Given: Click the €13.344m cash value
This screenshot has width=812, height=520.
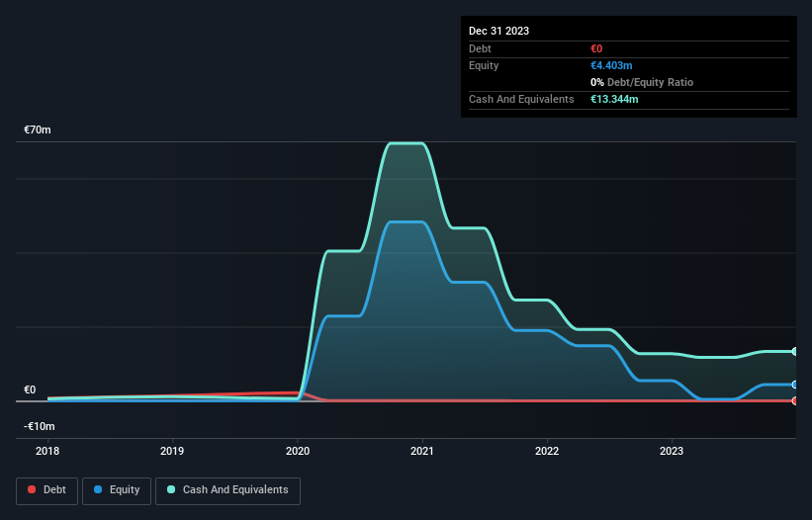Looking at the screenshot, I should click(x=614, y=99).
